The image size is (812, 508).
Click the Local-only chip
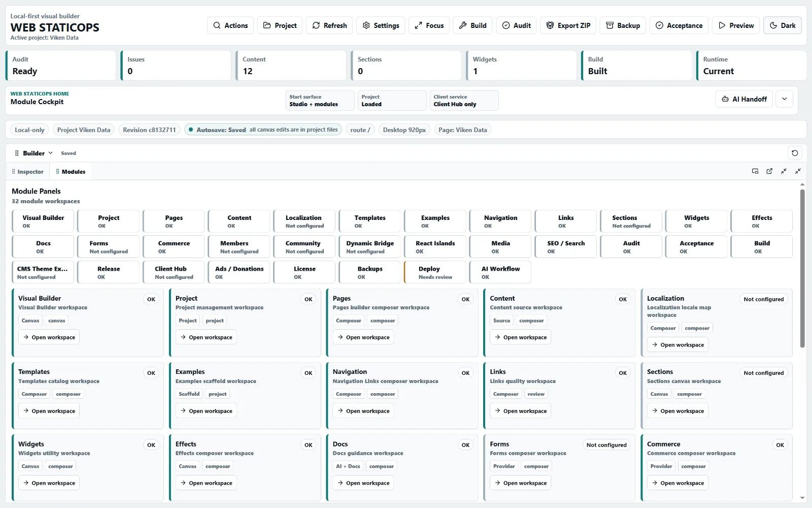tap(29, 130)
